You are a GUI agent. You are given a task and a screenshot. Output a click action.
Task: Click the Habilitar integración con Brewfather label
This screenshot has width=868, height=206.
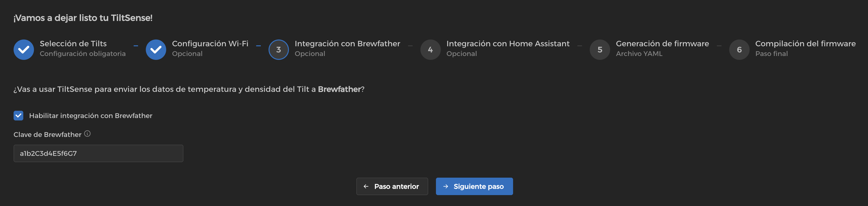(91, 115)
